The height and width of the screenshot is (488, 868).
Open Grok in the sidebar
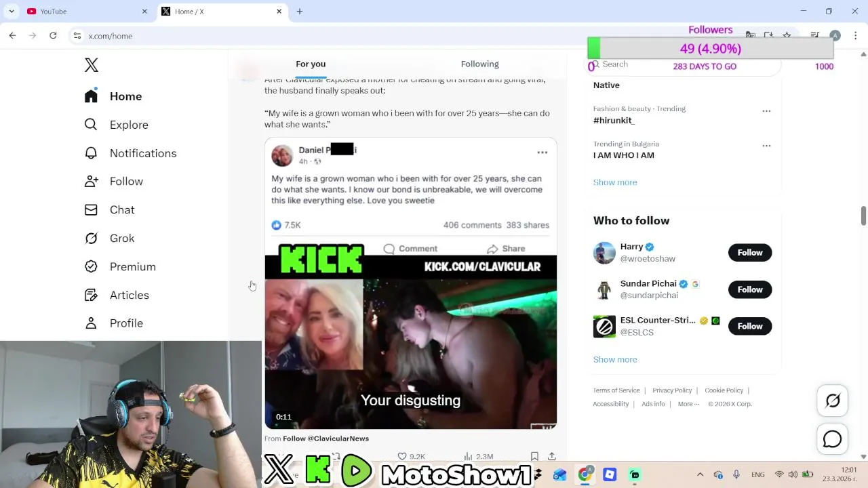pyautogui.click(x=109, y=239)
